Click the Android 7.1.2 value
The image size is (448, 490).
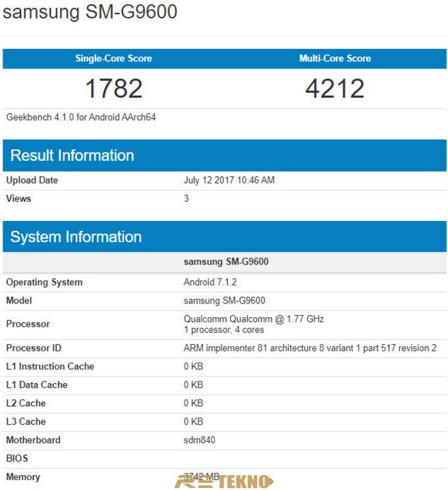coord(210,282)
